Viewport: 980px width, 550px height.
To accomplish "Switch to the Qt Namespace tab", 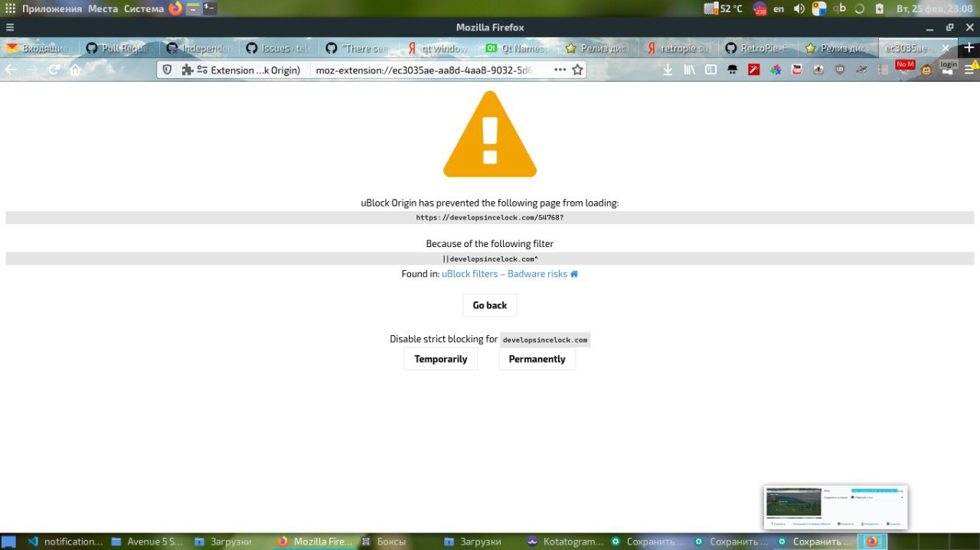I will click(518, 47).
